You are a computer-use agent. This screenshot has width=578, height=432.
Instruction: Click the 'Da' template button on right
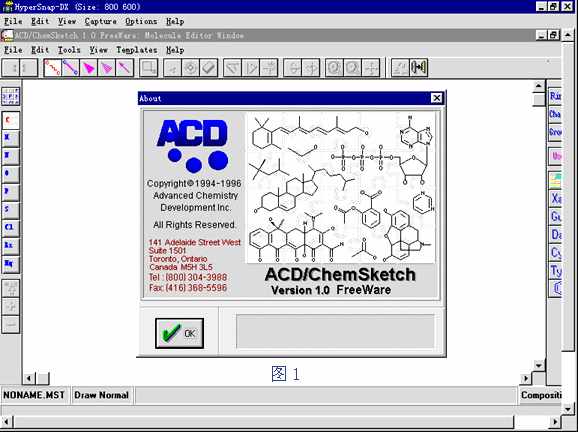pyautogui.click(x=555, y=235)
